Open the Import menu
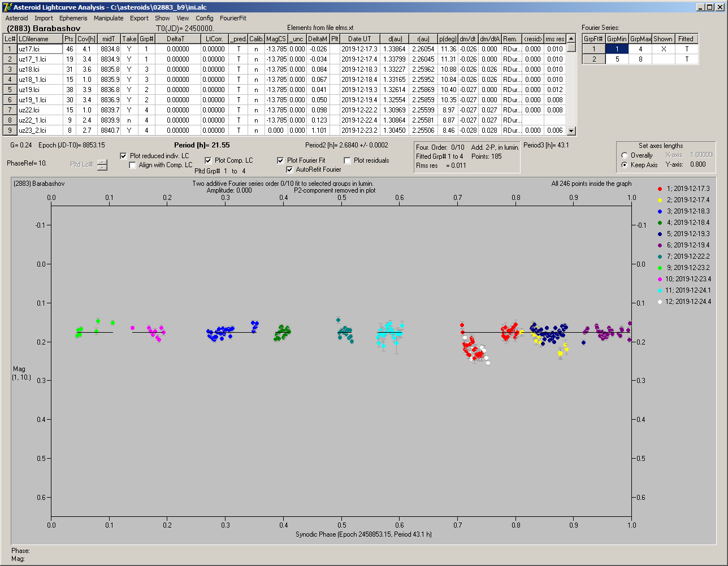Viewport: 728px width, 566px height. coord(44,18)
